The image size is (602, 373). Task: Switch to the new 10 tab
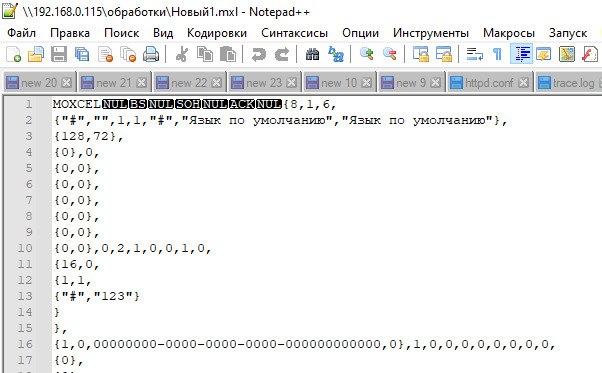point(339,83)
